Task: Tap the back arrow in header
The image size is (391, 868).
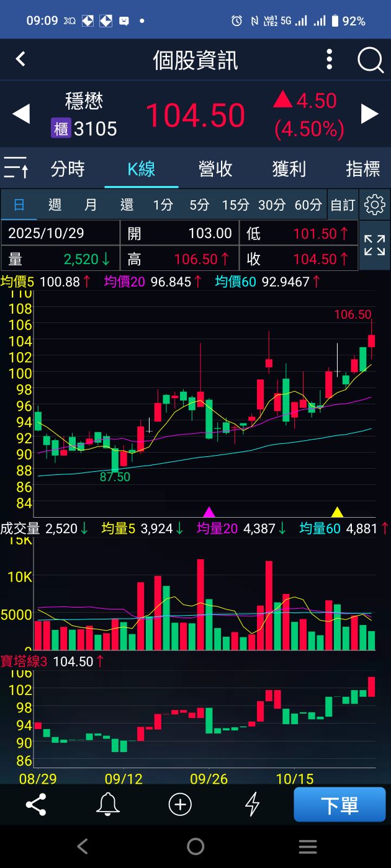Action: pos(20,60)
